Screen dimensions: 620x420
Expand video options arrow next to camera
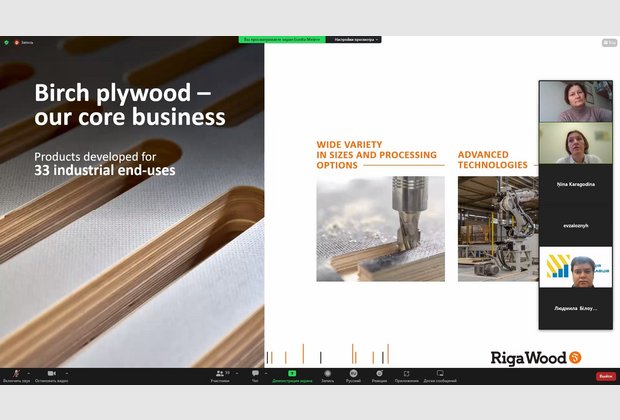66,373
